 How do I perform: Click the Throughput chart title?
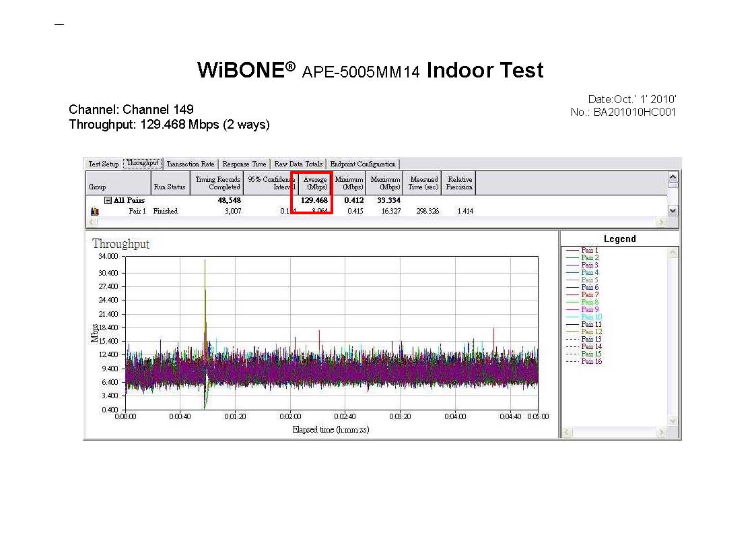121,244
